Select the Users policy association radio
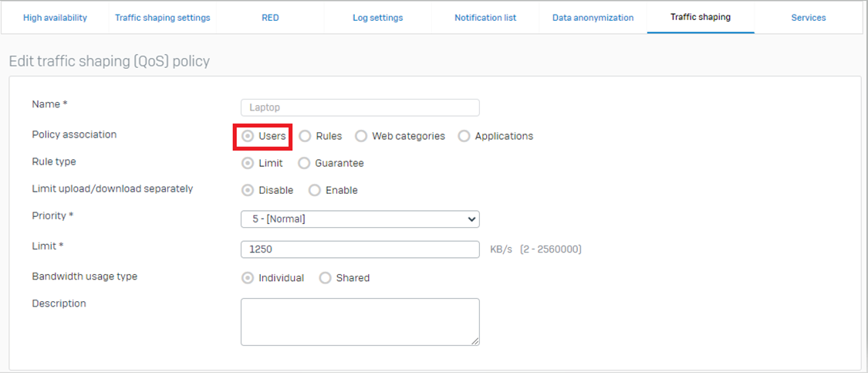 (x=248, y=136)
